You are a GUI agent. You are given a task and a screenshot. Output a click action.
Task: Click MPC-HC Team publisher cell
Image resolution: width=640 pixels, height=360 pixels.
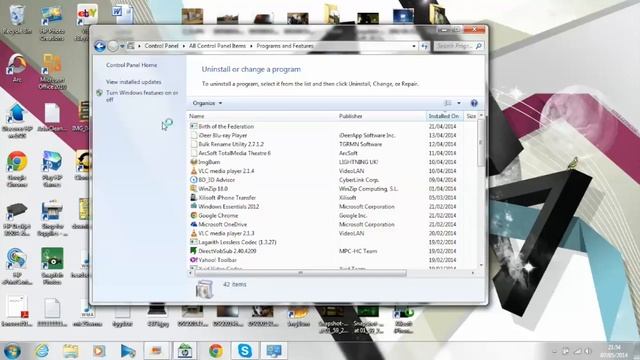click(358, 251)
